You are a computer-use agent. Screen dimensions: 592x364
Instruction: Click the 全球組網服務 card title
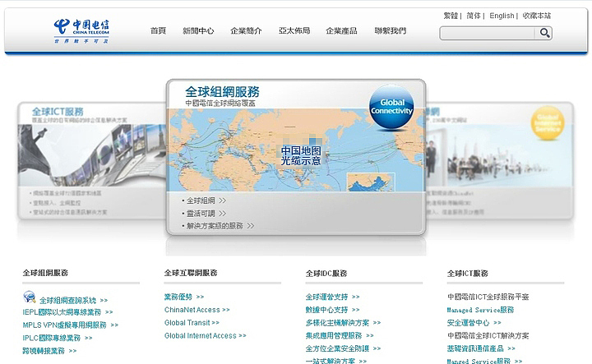click(222, 92)
